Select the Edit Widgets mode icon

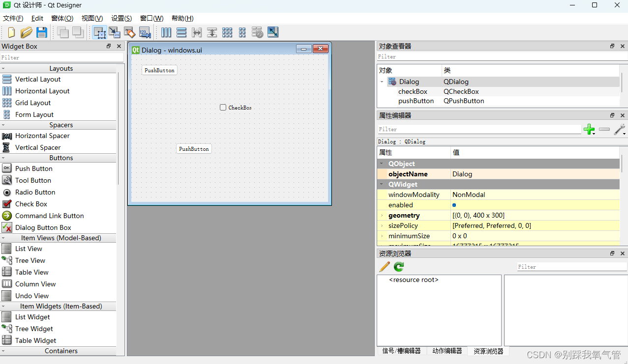click(100, 32)
